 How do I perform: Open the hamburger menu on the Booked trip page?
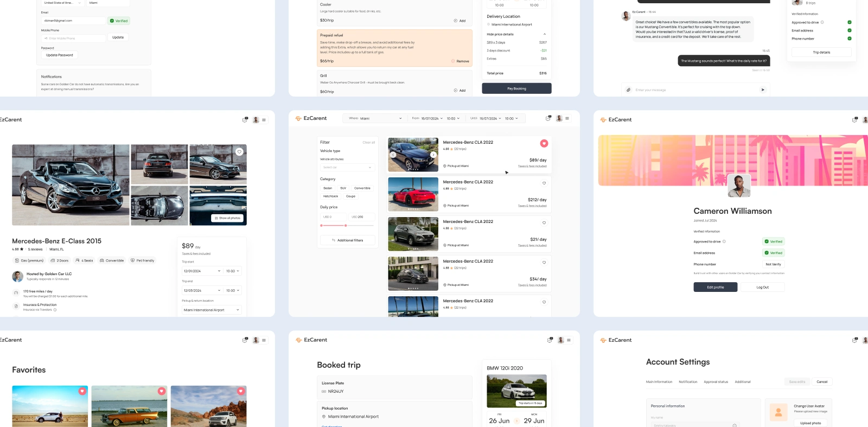point(569,340)
